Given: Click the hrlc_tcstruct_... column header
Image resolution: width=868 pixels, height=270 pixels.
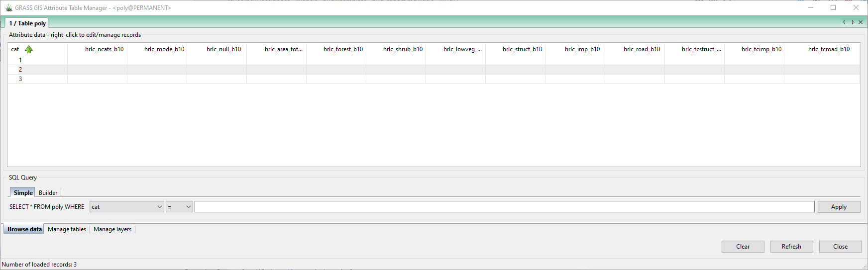Looking at the screenshot, I should click(694, 49).
